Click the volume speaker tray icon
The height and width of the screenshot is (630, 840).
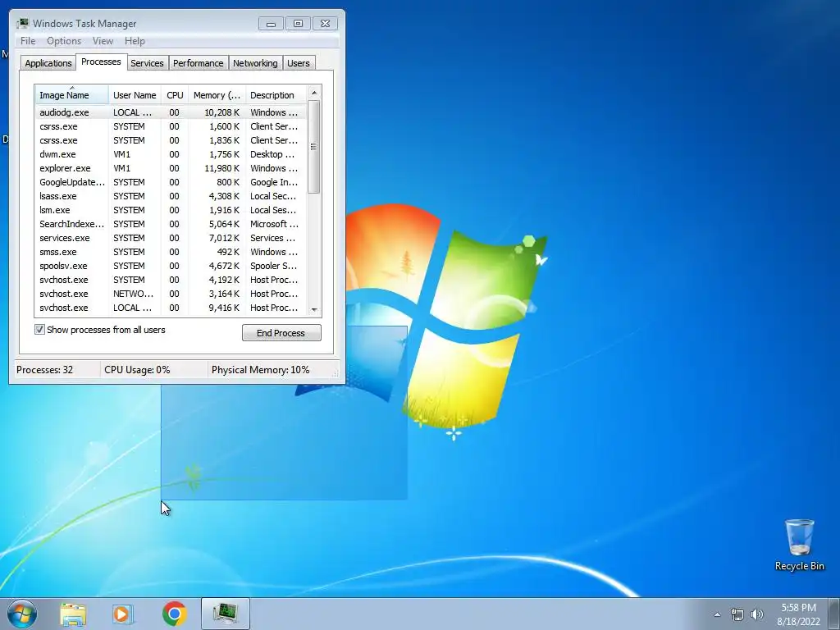pos(756,614)
